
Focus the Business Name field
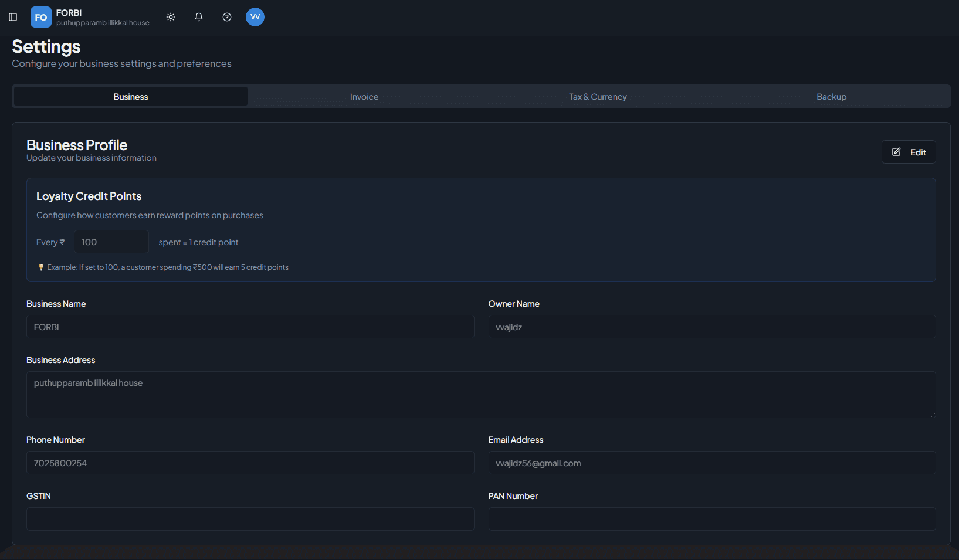click(x=250, y=327)
